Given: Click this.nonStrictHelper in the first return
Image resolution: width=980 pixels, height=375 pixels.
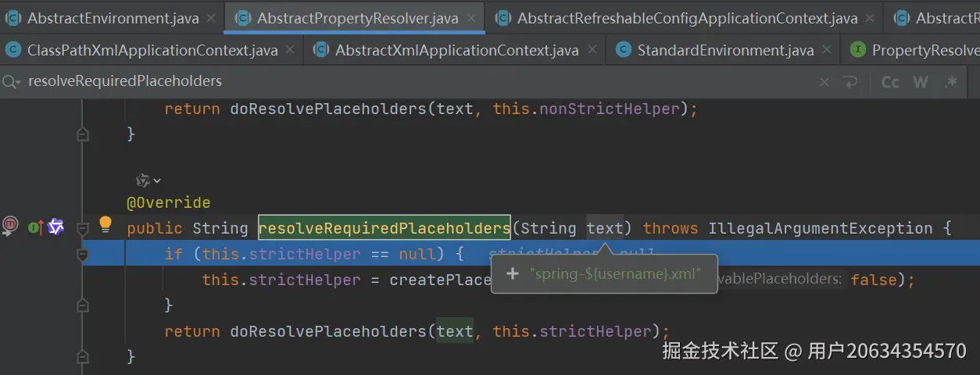Looking at the screenshot, I should coord(586,109).
